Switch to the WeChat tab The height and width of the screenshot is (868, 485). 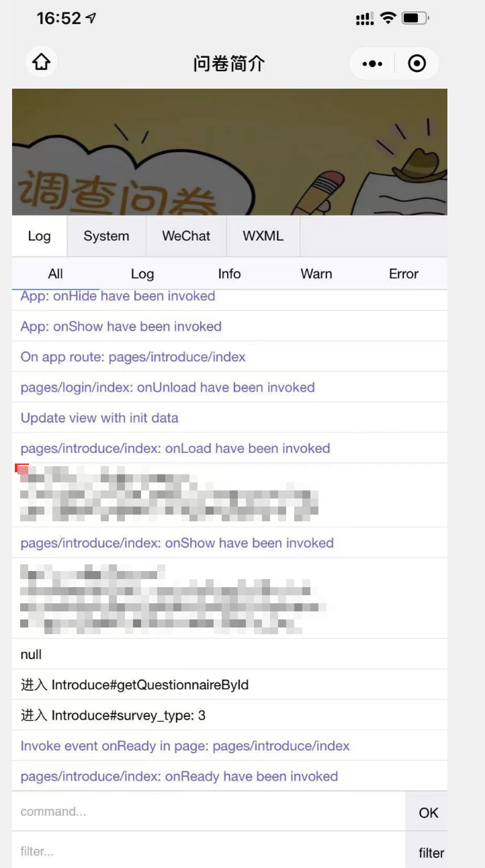[x=186, y=236]
